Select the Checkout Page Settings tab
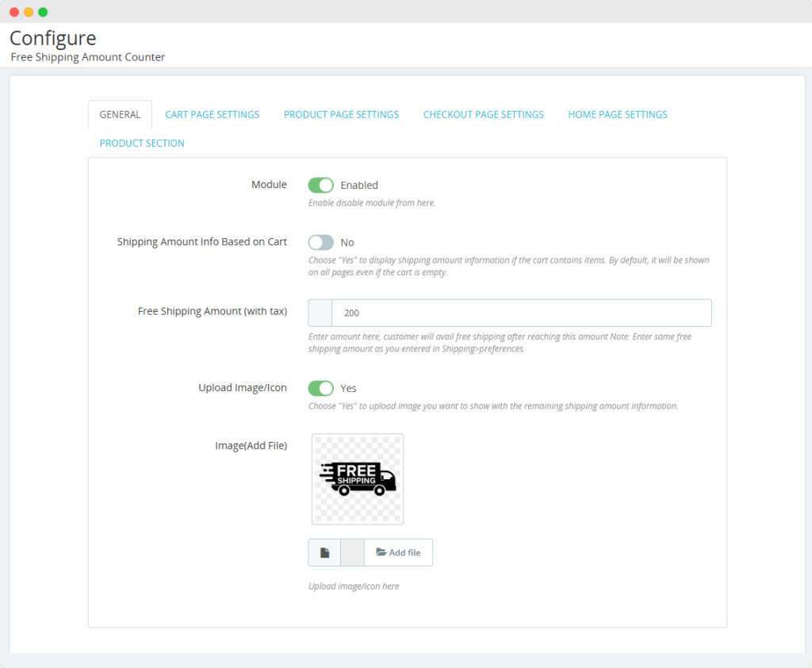Image resolution: width=812 pixels, height=668 pixels. (x=483, y=114)
